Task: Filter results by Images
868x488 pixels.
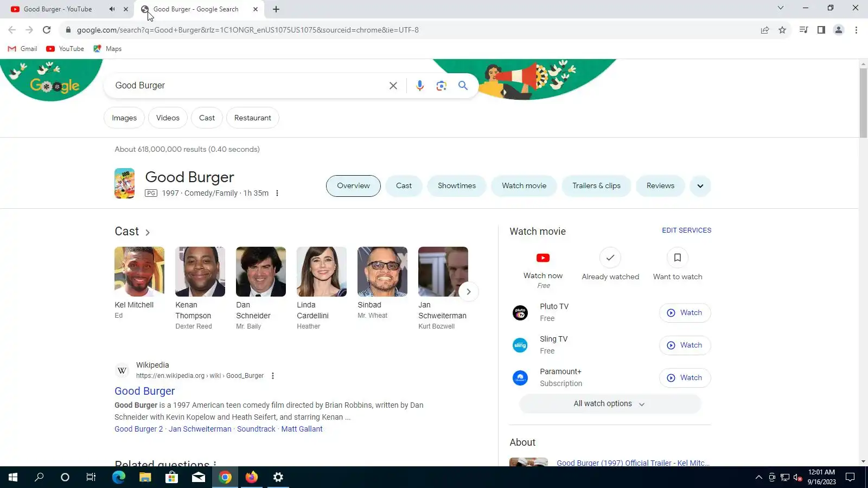Action: [124, 118]
